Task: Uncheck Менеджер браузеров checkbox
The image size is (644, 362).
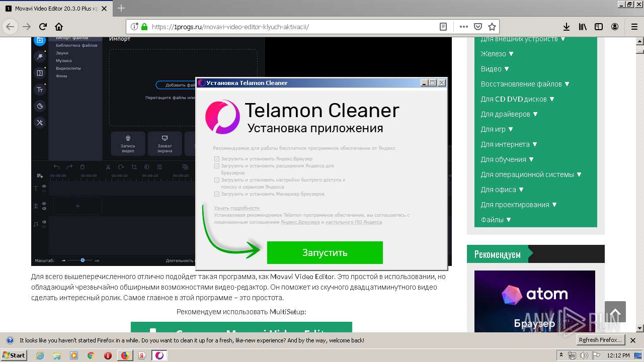Action: [217, 194]
